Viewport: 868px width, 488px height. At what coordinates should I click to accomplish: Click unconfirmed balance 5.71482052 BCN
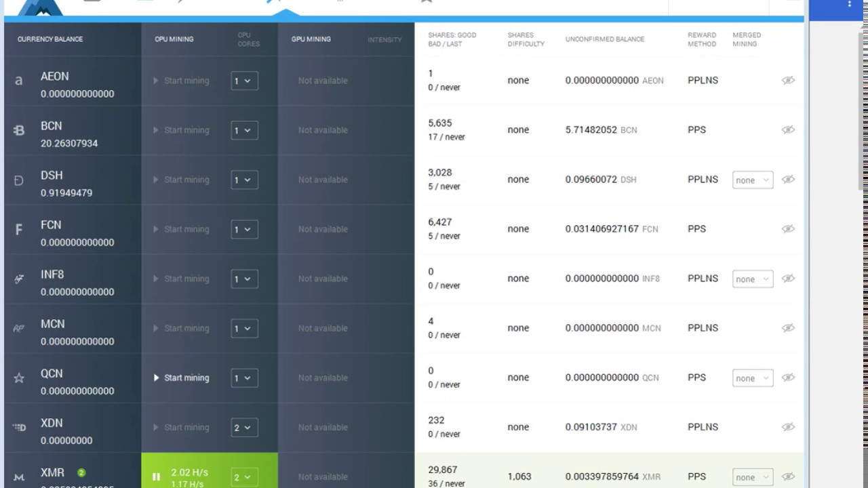(601, 129)
